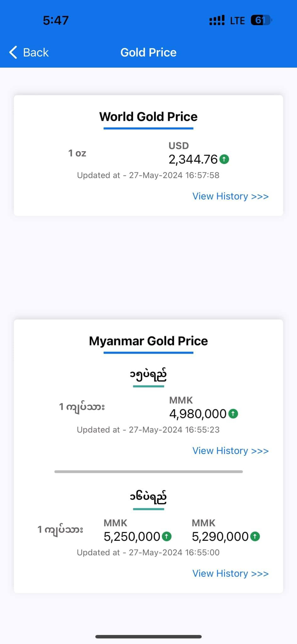Tap the 5:47 clock in status bar
Screen dimensions: 297x644
point(56,20)
